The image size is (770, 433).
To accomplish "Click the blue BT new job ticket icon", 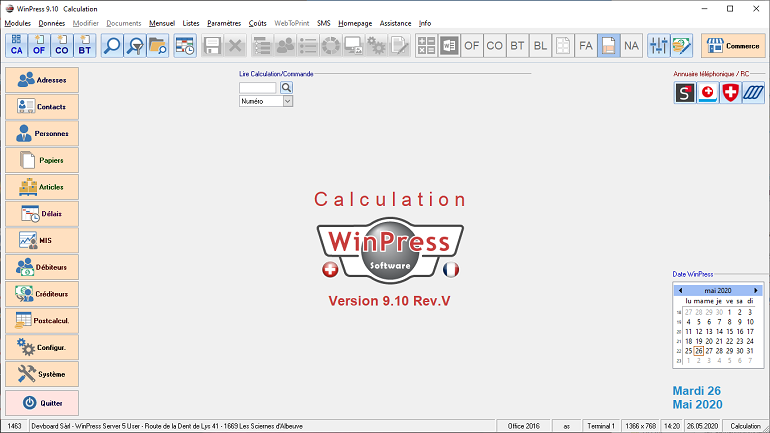I will click(x=84, y=46).
